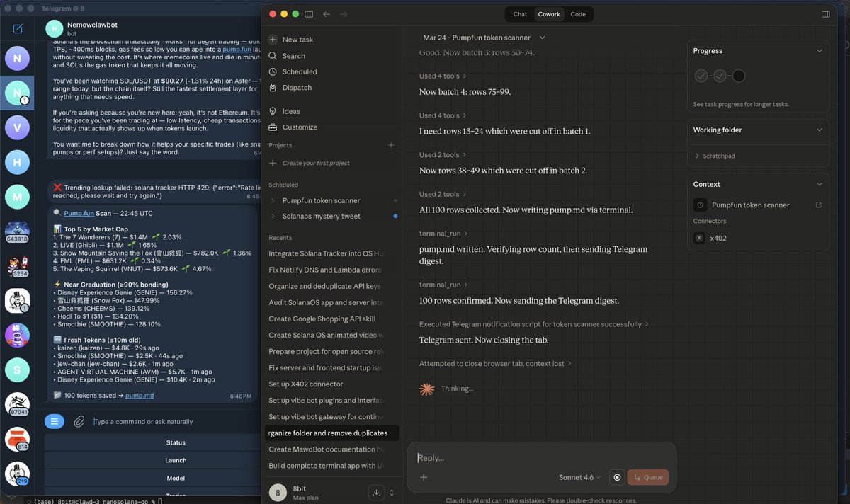Viewport: 850px width, 504px height.
Task: Open external link beside Pumpfun token scanner context
Action: pos(819,205)
